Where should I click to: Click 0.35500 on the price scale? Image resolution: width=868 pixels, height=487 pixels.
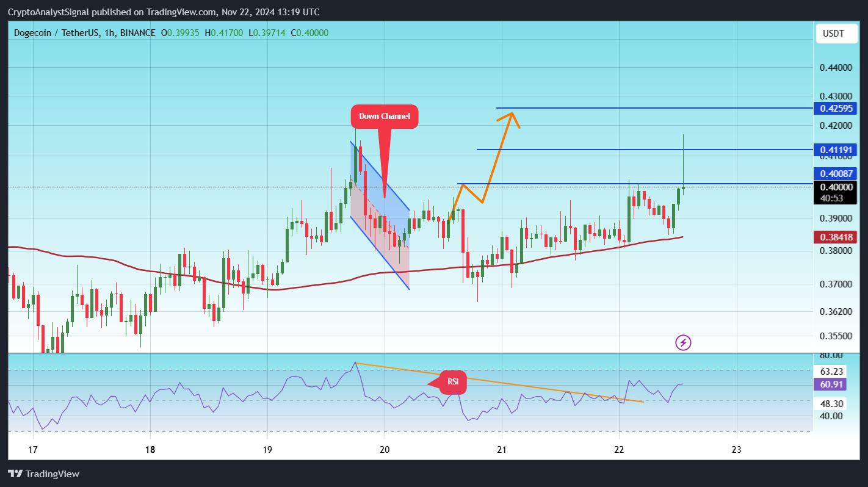pos(836,336)
